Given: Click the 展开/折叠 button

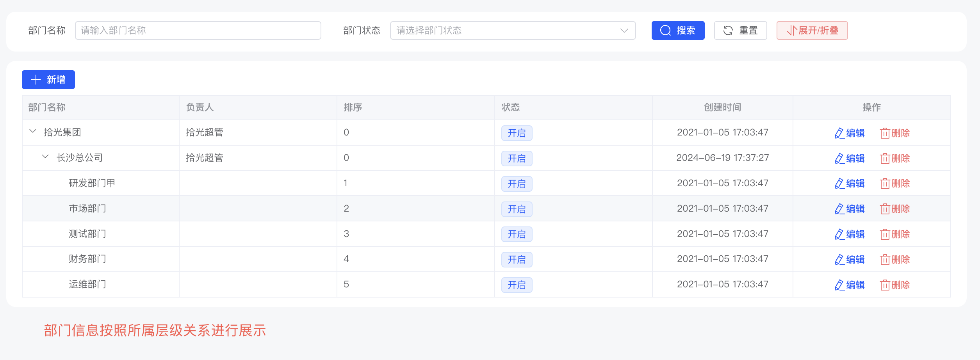Looking at the screenshot, I should point(812,30).
